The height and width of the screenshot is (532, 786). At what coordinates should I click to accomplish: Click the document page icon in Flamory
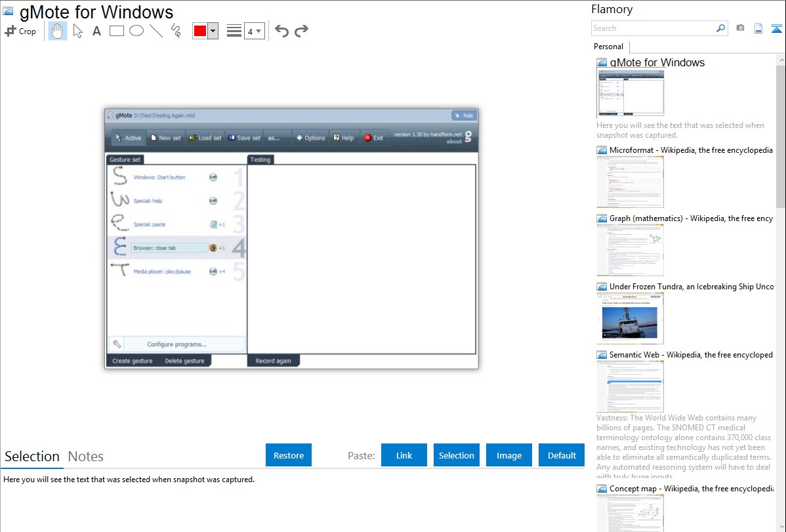click(758, 28)
